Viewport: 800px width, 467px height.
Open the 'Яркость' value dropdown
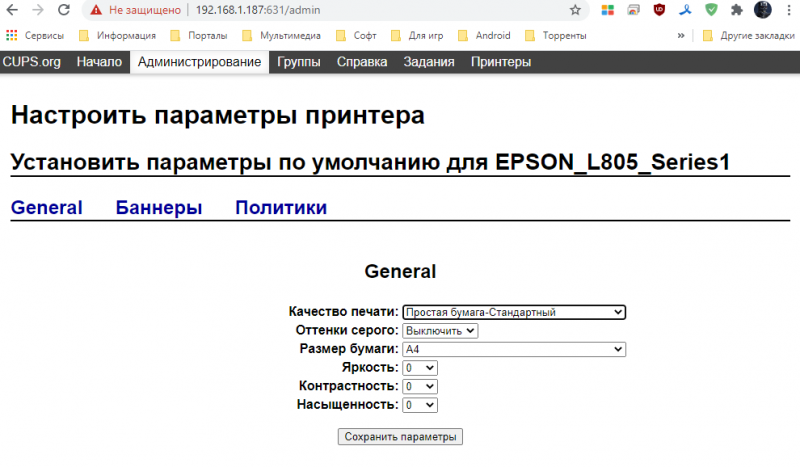coord(420,368)
